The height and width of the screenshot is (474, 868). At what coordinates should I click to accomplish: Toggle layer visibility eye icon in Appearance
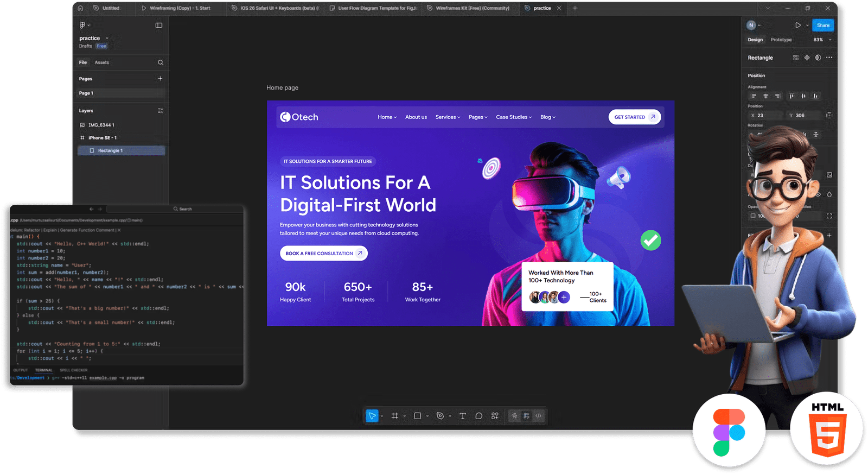pyautogui.click(x=818, y=194)
